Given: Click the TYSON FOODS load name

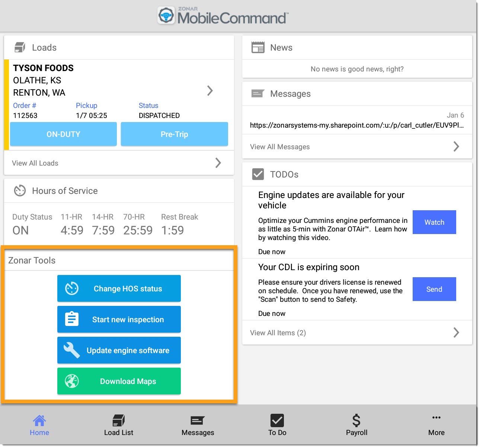Looking at the screenshot, I should 43,68.
